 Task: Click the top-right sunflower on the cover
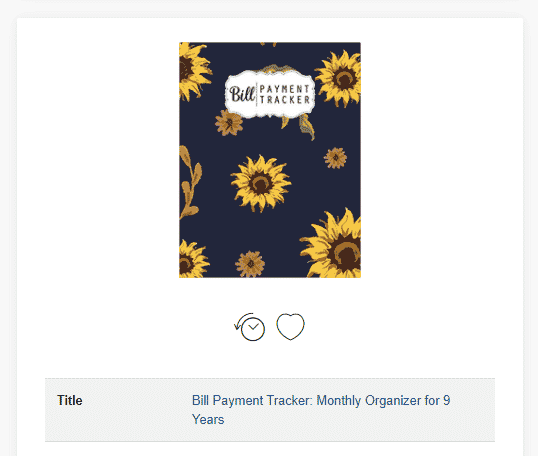[339, 78]
